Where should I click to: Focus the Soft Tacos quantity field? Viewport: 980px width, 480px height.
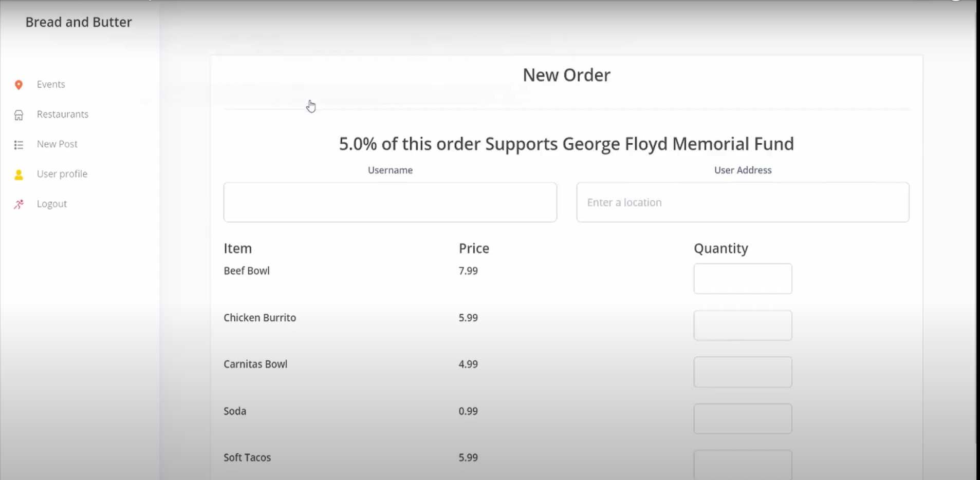[x=743, y=464]
